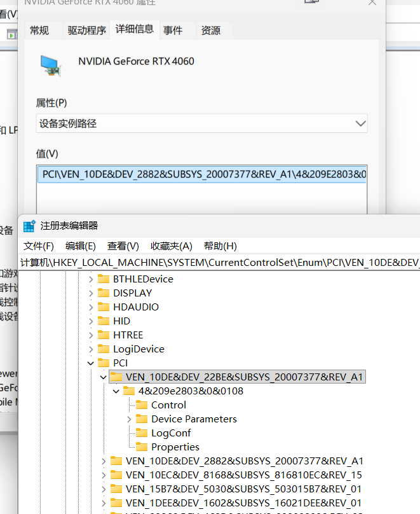
Task: Collapse the VEN_10DE&DEV_22BE key
Action: [x=104, y=377]
